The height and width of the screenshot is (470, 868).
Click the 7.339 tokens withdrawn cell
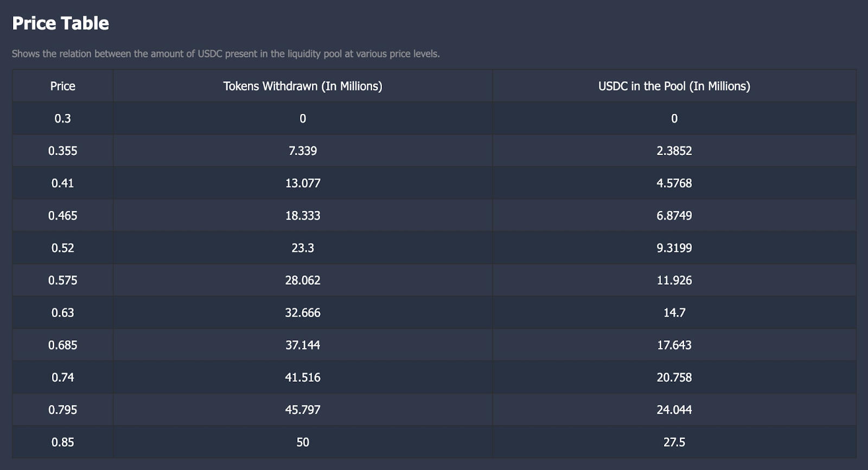[303, 151]
